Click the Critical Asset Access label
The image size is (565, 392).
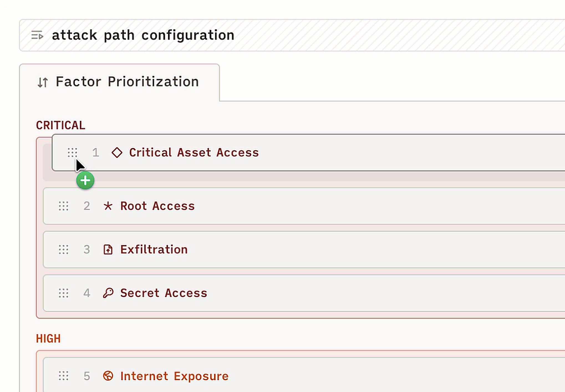(x=194, y=152)
